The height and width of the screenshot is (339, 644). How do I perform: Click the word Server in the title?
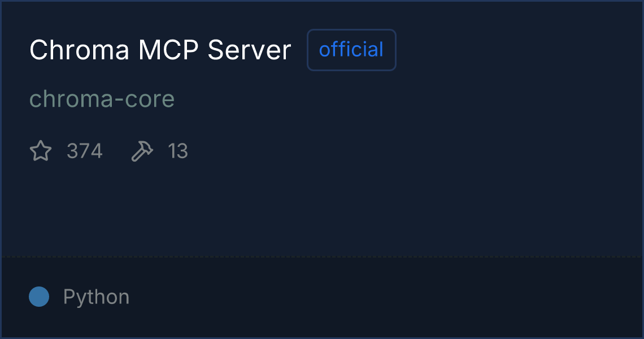click(x=249, y=50)
